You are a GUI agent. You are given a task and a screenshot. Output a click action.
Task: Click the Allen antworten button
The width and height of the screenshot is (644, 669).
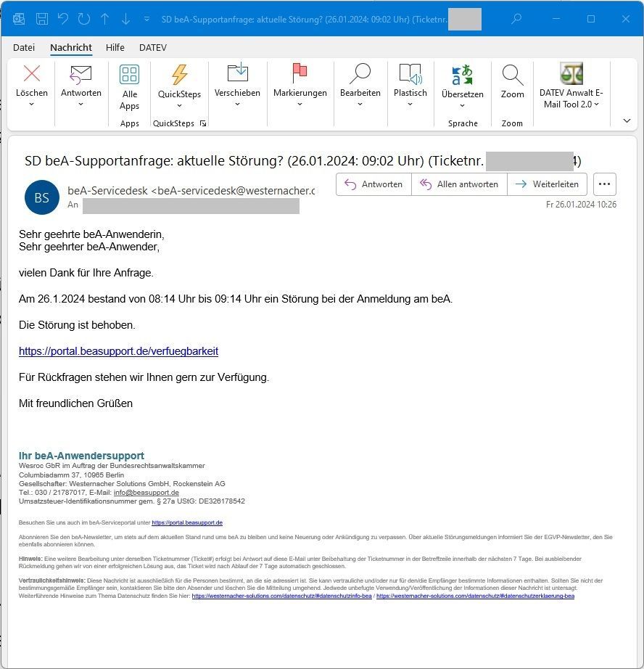[x=459, y=184]
